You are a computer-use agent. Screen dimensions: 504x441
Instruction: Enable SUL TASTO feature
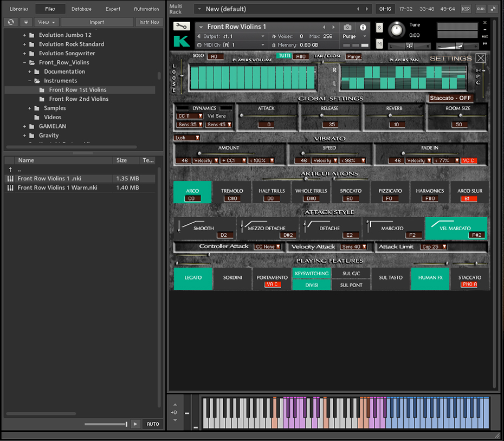[x=391, y=278]
